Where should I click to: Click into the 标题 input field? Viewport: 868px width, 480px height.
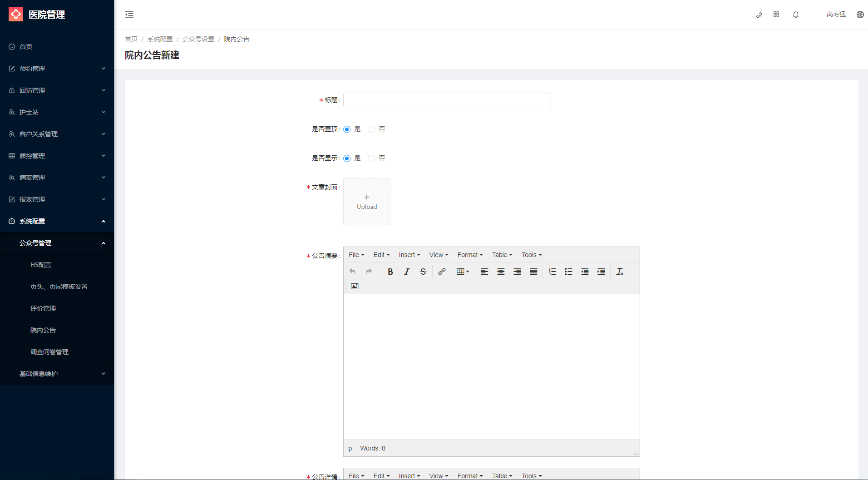(x=447, y=100)
